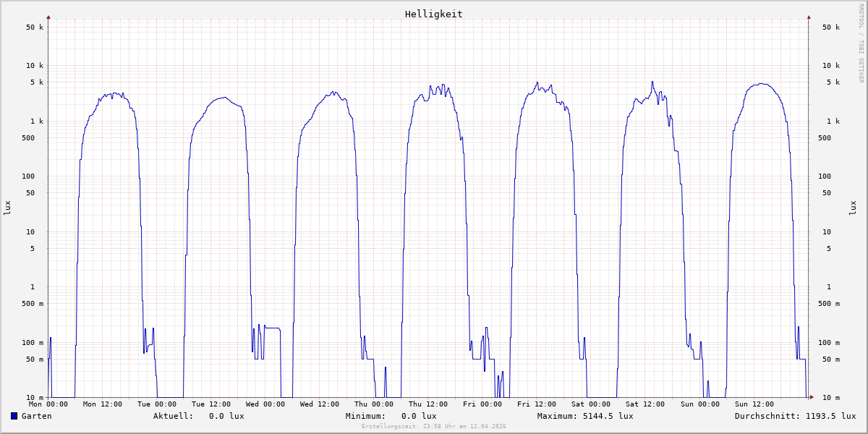Click the Thu 12:00 time axis label
The width and height of the screenshot is (868, 434).
(428, 404)
